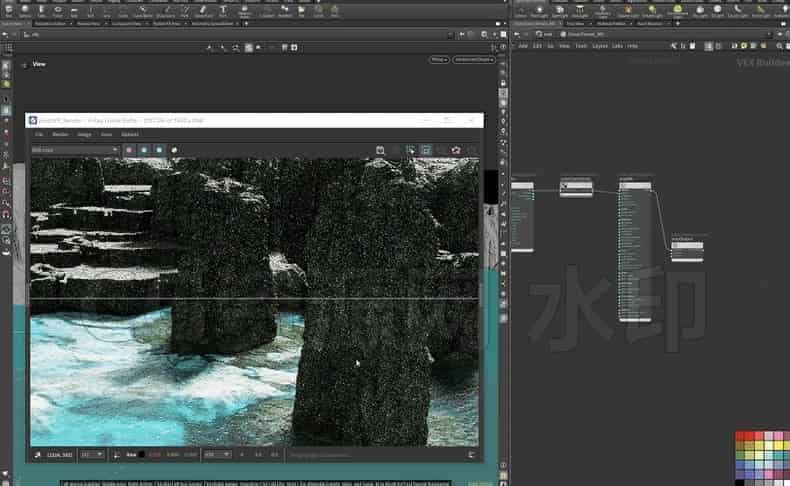The height and width of the screenshot is (486, 790).
Task: Click the View label in viewport
Action: coord(39,64)
